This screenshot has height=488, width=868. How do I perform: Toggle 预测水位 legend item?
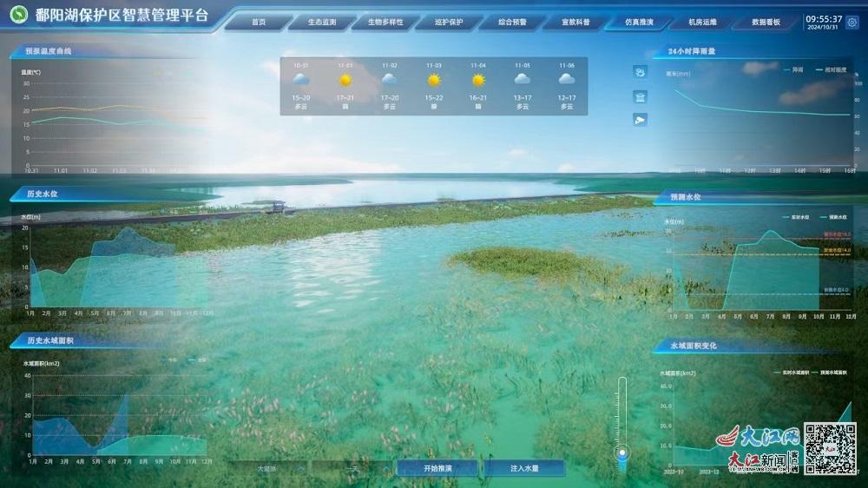pos(833,217)
